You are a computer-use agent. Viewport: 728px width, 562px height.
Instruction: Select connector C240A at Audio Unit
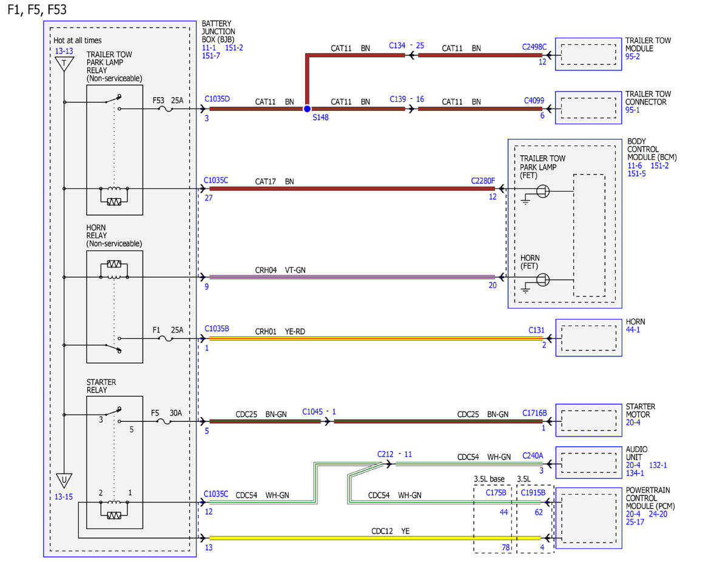click(x=533, y=455)
